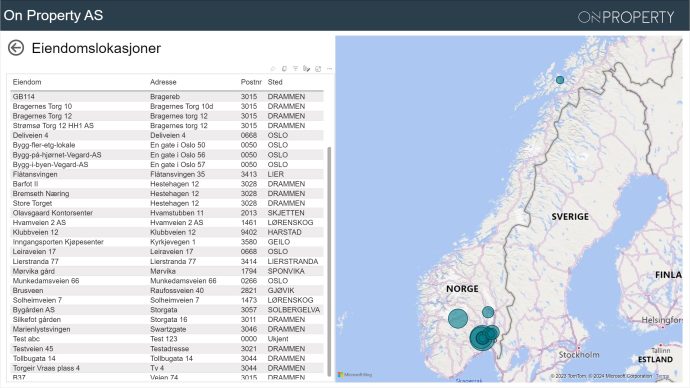
Task: Click the ONPROPERTY logo in the header
Action: pyautogui.click(x=626, y=17)
